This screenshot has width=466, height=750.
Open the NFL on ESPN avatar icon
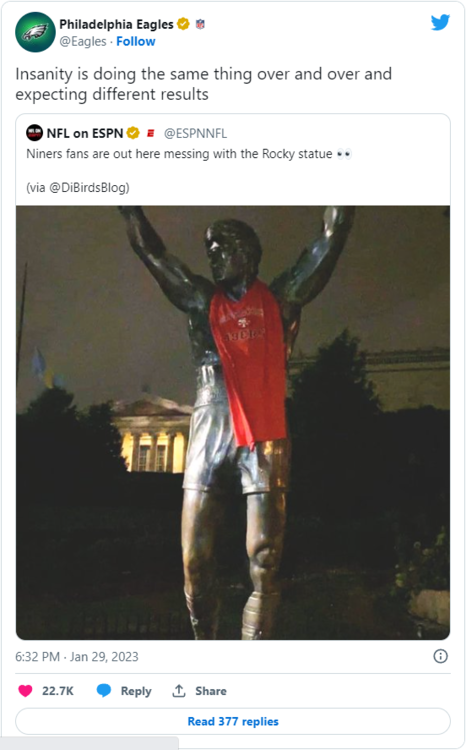pyautogui.click(x=34, y=132)
